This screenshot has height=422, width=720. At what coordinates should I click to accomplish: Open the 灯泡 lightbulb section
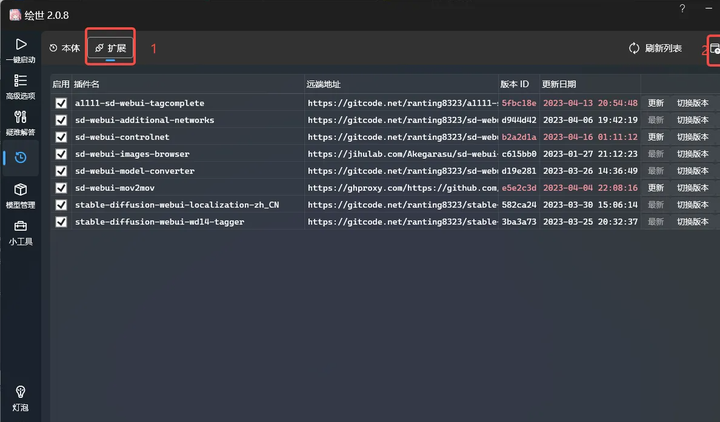click(x=21, y=398)
